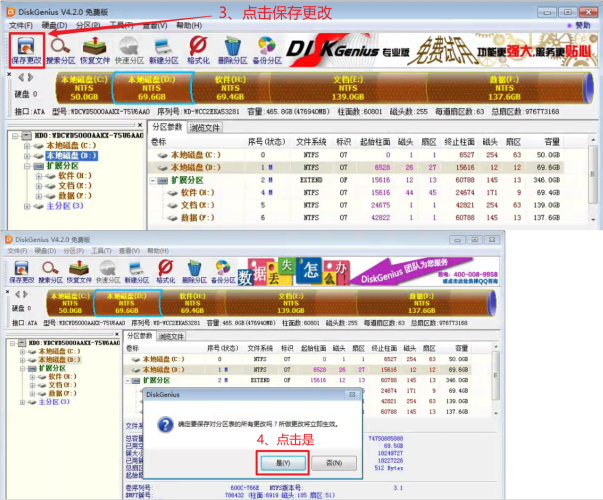Click 否(N) button in the dialog
Viewport: 603px width, 500px height.
(x=334, y=463)
